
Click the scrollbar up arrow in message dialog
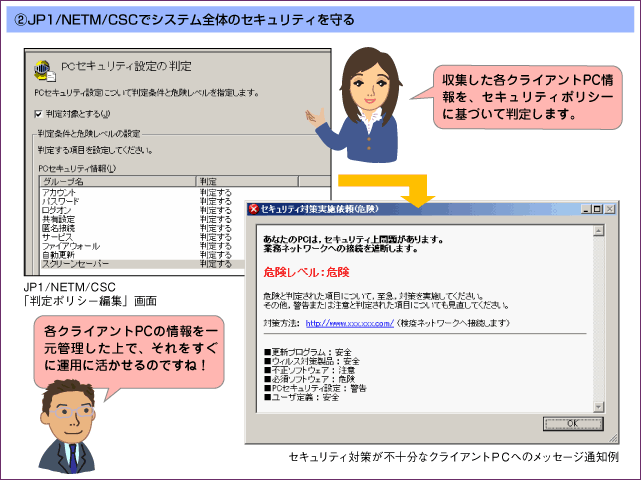598,231
